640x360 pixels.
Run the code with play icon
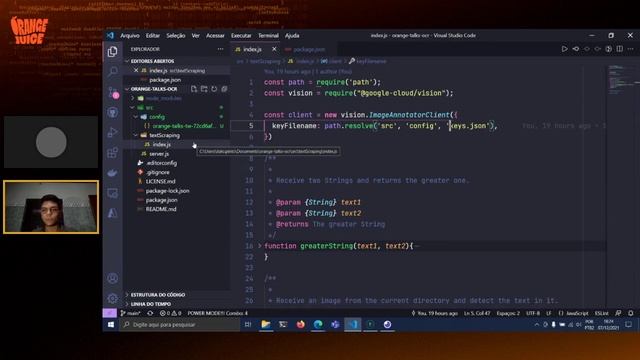click(x=564, y=49)
